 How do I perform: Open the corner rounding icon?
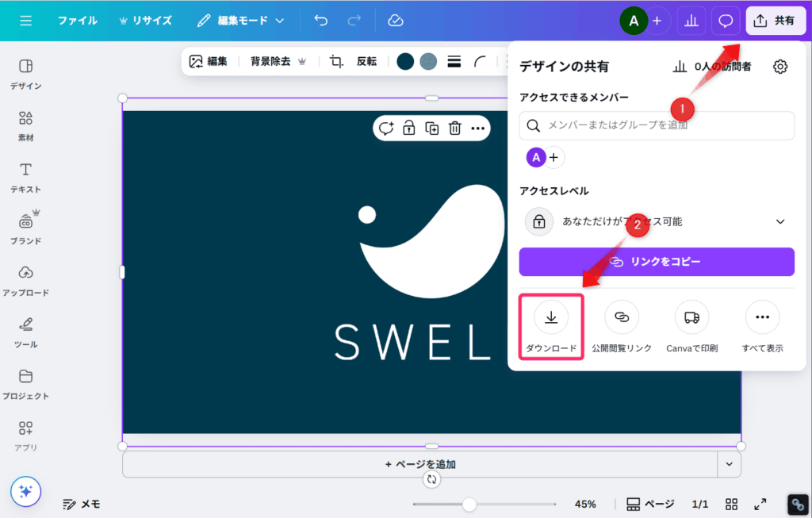pos(480,62)
